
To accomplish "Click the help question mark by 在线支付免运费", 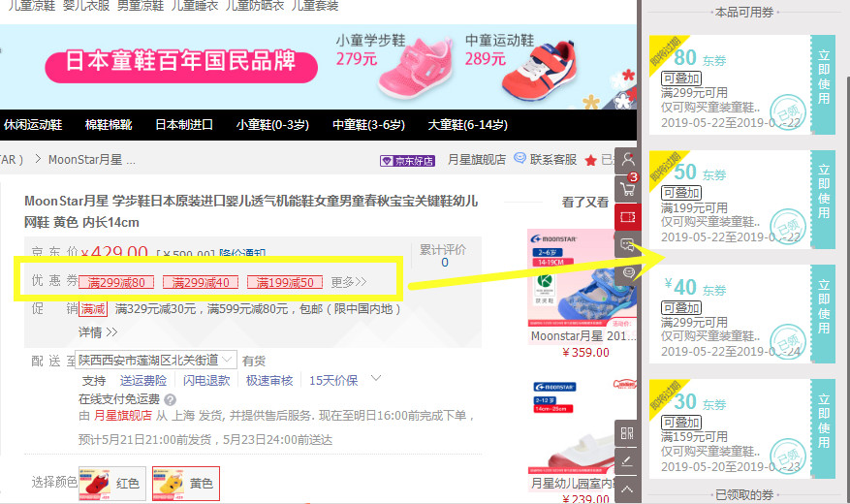I will 170,400.
